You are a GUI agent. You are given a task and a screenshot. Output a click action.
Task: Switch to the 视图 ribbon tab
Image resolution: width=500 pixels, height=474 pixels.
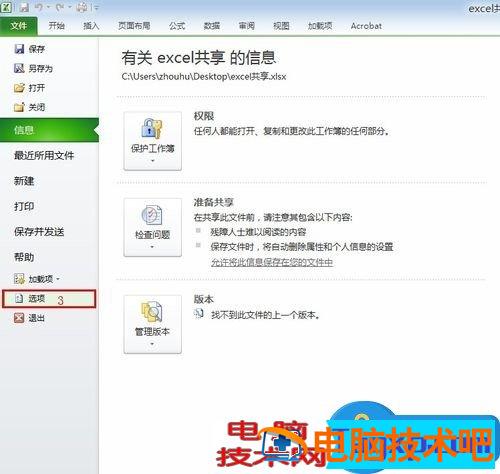(281, 26)
